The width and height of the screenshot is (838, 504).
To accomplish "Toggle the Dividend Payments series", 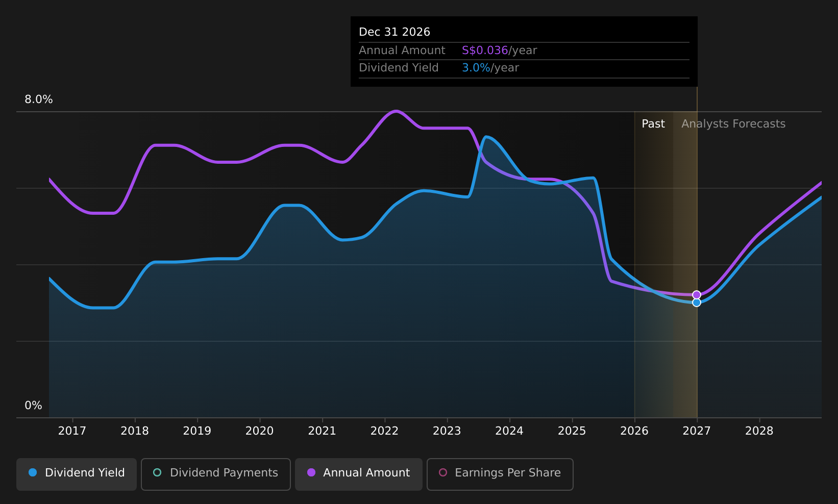I will (216, 474).
